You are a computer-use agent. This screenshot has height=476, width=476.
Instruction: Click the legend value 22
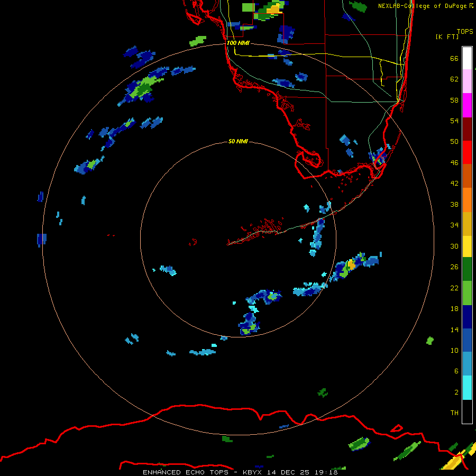click(454, 288)
